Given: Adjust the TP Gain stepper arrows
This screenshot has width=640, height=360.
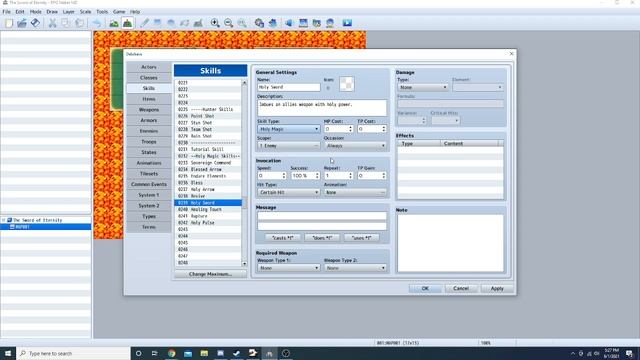Looking at the screenshot, I should click(383, 176).
